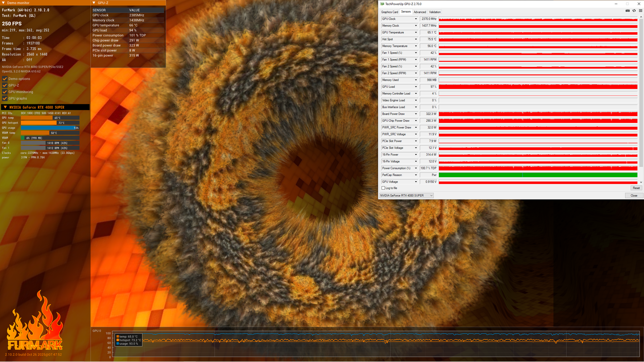Open the GPU selection combo box in GPU-Z
644x362 pixels.
click(x=406, y=195)
